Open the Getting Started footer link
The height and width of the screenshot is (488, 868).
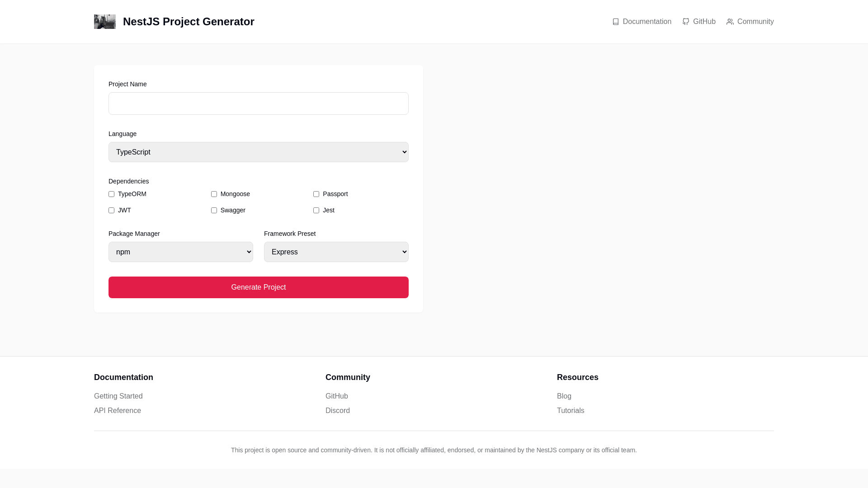click(118, 396)
